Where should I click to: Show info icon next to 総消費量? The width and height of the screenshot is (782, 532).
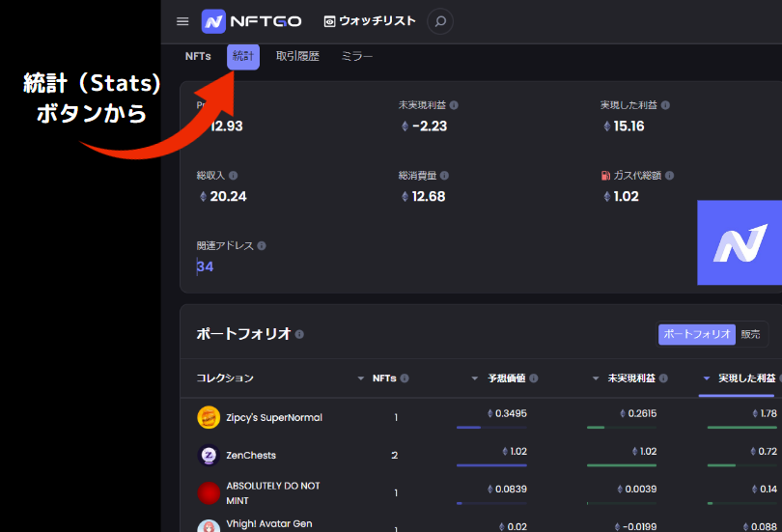[x=444, y=176]
